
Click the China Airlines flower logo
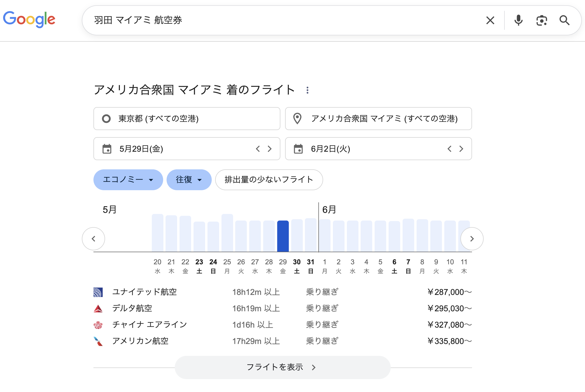(98, 325)
